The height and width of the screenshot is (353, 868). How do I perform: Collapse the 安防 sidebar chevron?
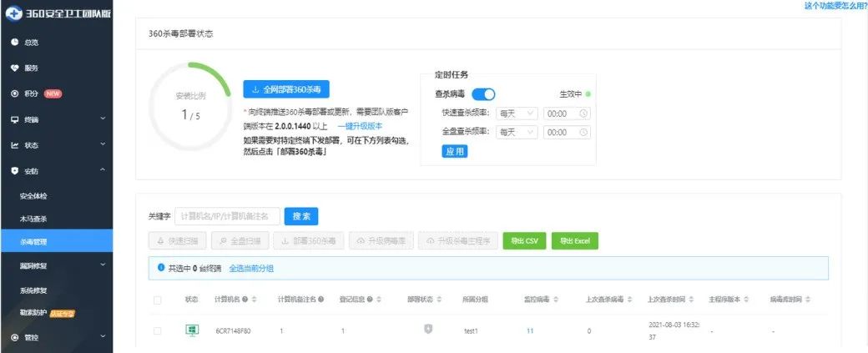coord(103,170)
